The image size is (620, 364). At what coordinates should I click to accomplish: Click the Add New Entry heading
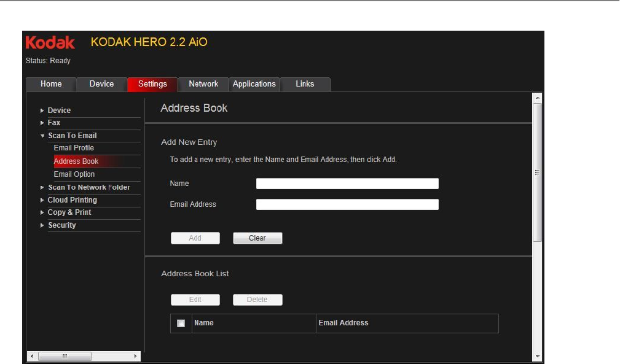[189, 142]
